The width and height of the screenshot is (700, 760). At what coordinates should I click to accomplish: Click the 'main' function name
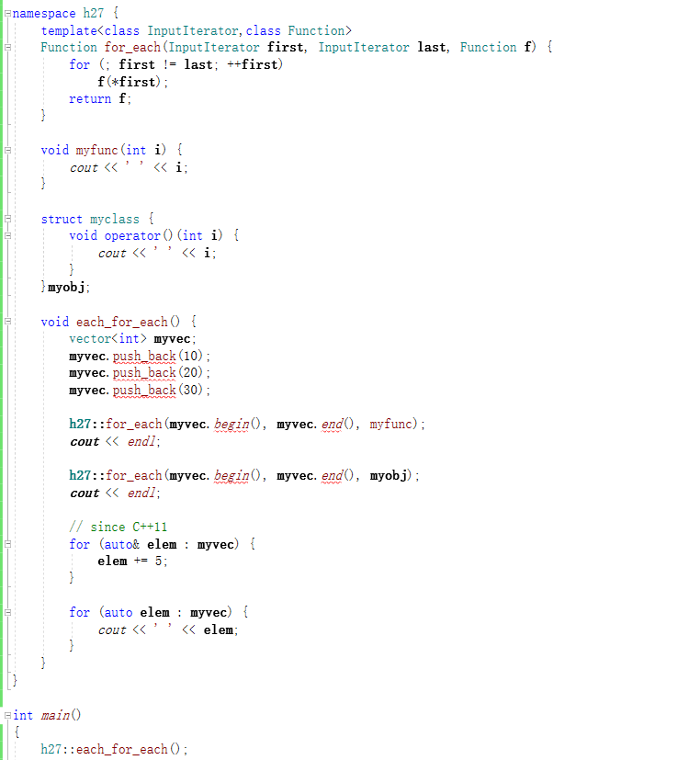[55, 715]
